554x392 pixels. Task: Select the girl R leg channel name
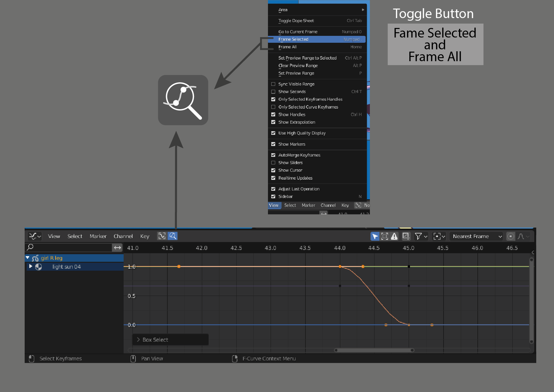52,258
